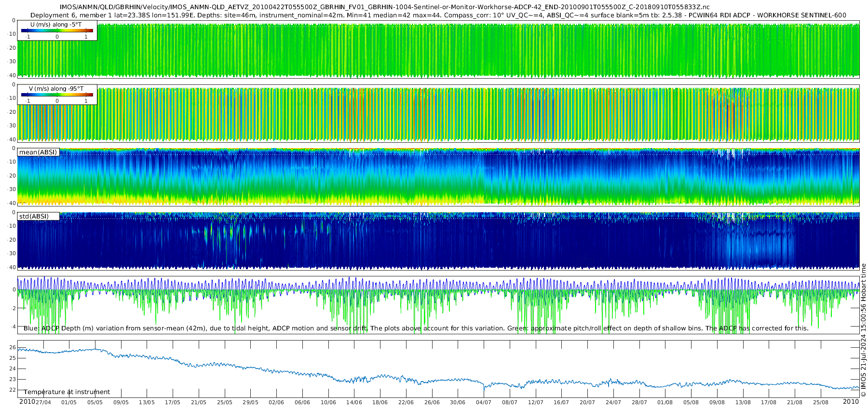Click the 27/04 date tick
The height and width of the screenshot is (410, 868).
coord(43,402)
